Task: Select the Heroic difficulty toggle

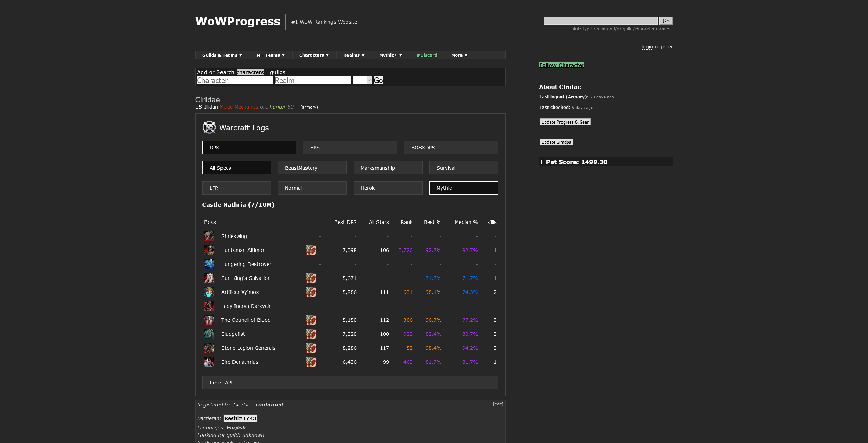Action: click(388, 188)
